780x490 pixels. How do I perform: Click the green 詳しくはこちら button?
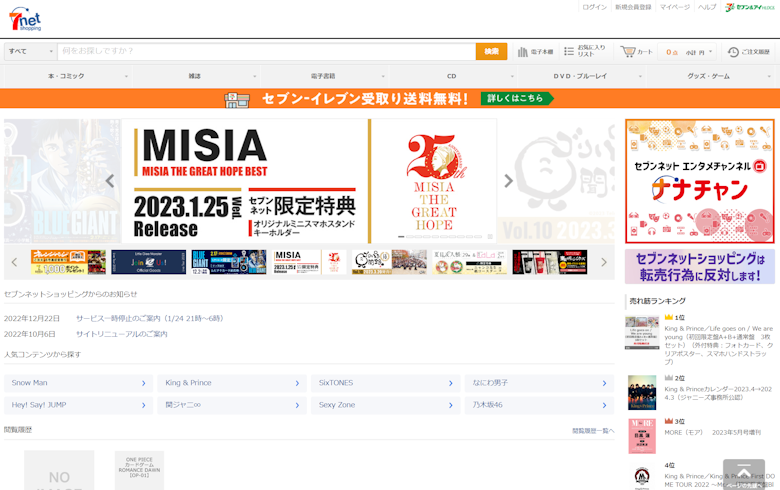(516, 98)
